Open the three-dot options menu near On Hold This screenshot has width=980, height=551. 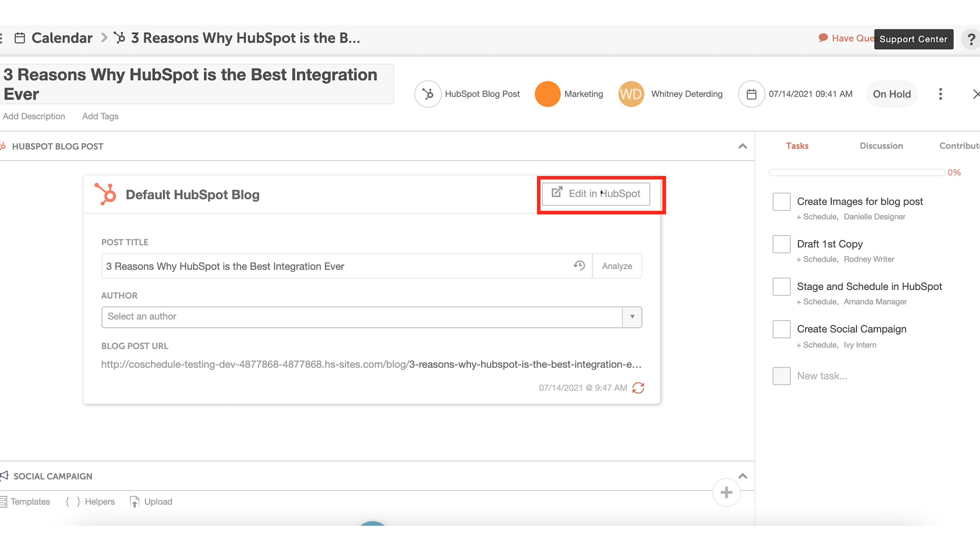(x=940, y=94)
